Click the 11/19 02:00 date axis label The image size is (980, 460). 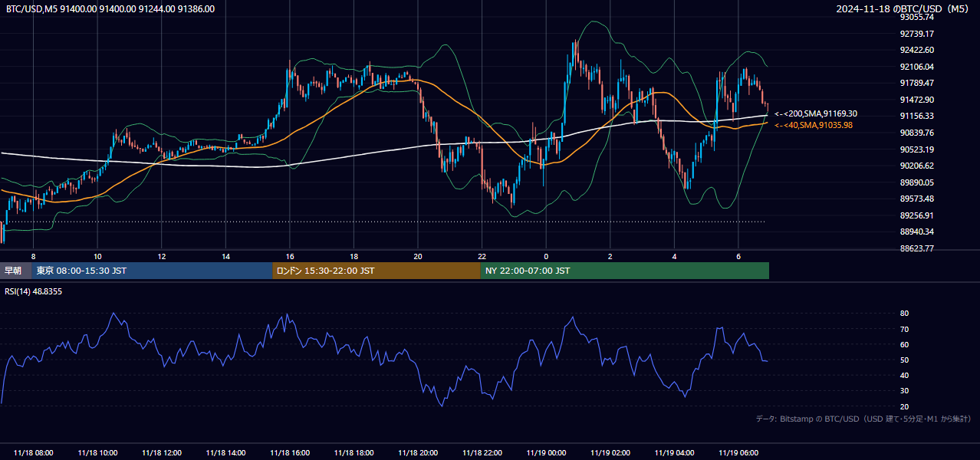(x=610, y=453)
